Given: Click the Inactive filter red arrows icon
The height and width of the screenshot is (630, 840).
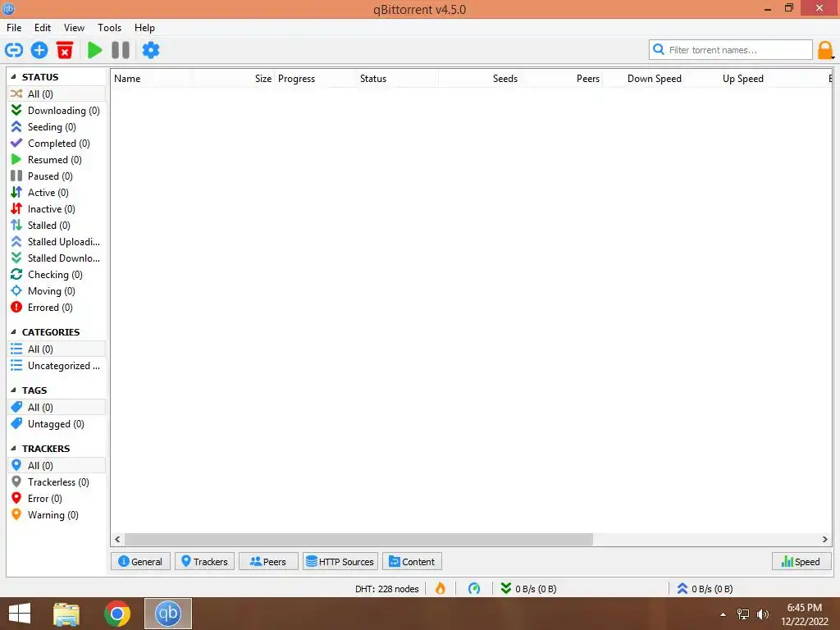Looking at the screenshot, I should pyautogui.click(x=16, y=209).
